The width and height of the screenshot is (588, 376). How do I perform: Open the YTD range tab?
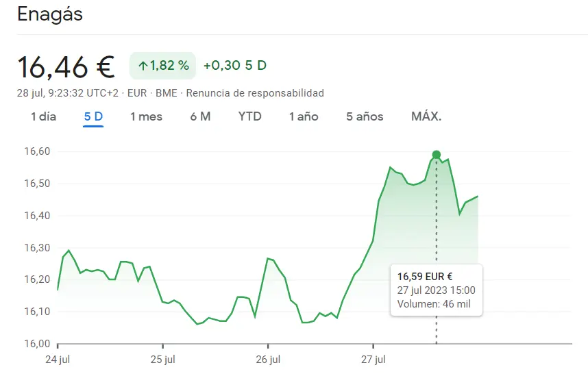click(249, 116)
